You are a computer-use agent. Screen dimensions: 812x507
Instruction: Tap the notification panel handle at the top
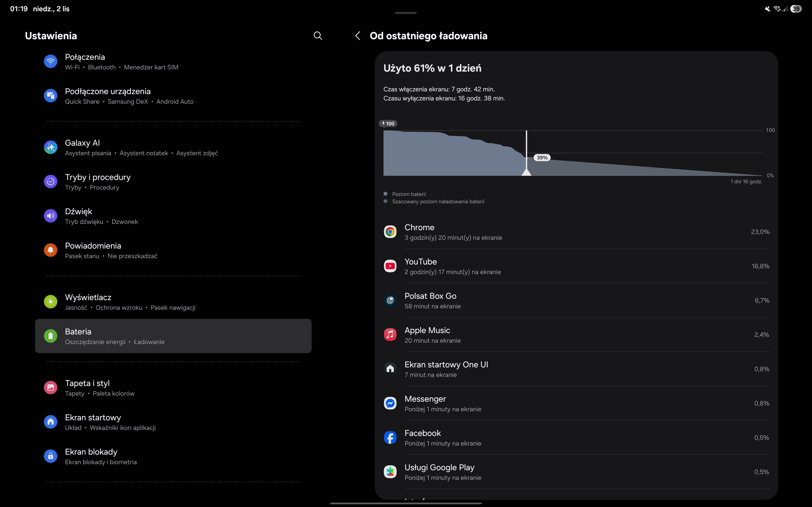pyautogui.click(x=406, y=13)
